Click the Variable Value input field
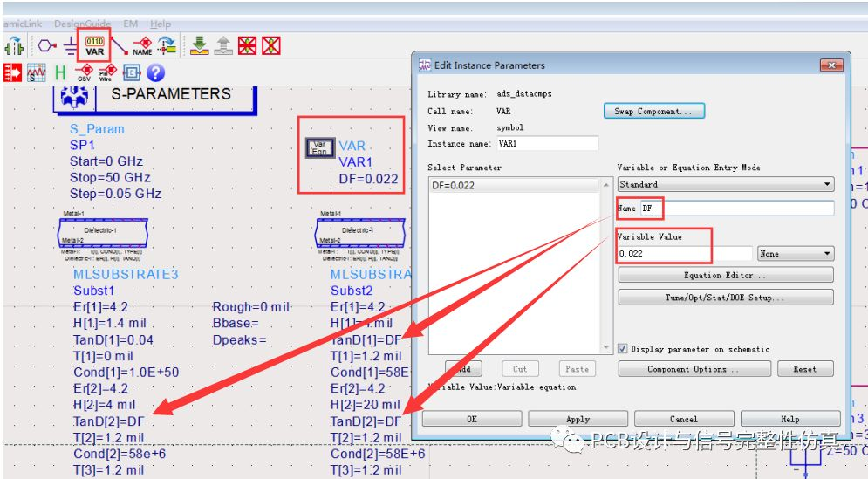The width and height of the screenshot is (868, 479). tap(685, 254)
